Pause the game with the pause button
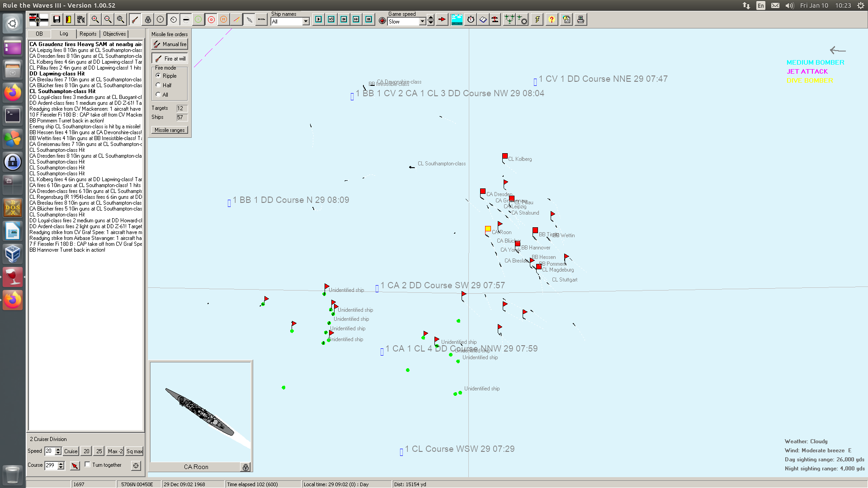 coord(369,19)
